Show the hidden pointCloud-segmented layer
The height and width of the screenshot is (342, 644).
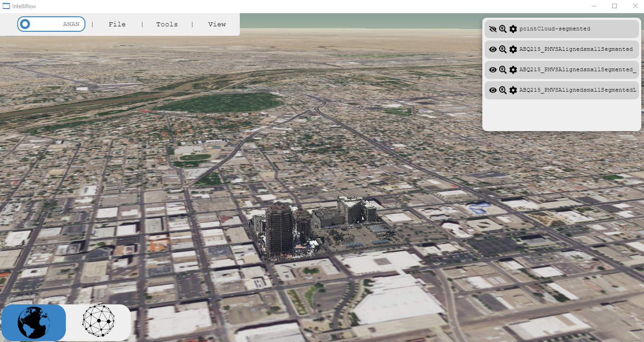pyautogui.click(x=493, y=29)
